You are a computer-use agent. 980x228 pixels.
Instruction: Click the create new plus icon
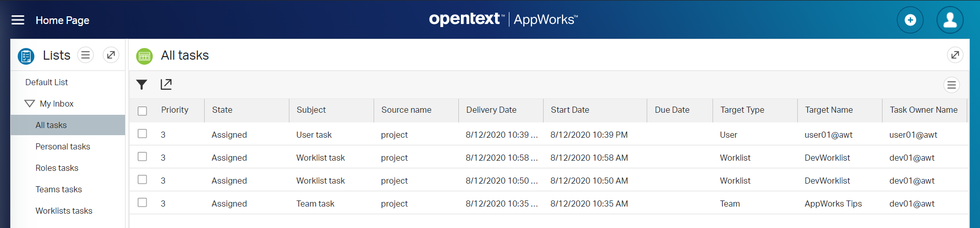[910, 20]
